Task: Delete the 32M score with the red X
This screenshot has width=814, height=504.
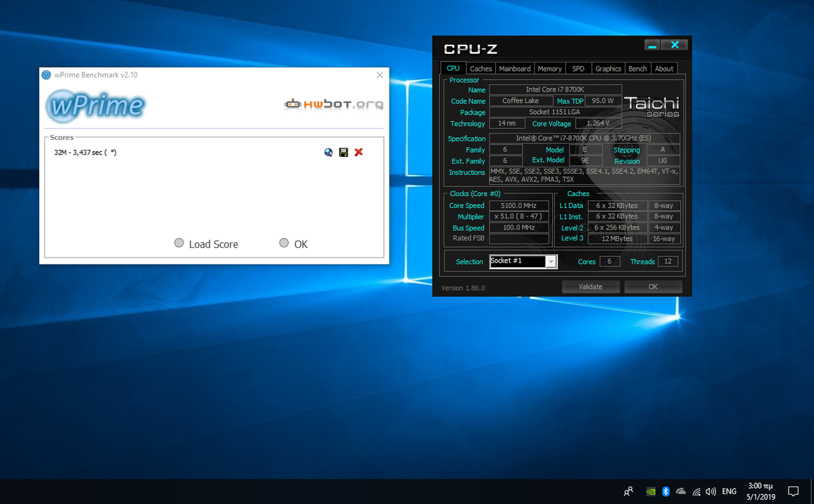Action: pyautogui.click(x=358, y=152)
